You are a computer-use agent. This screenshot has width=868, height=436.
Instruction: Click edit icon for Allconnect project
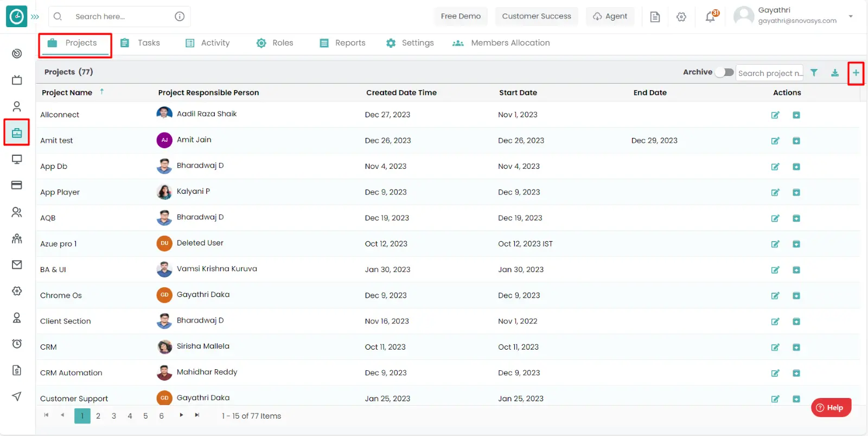click(775, 115)
